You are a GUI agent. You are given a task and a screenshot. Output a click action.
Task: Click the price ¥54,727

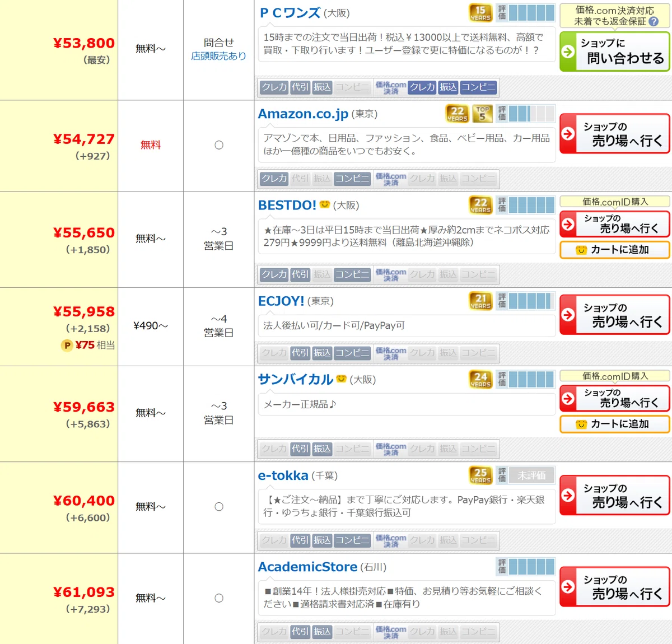pos(84,139)
